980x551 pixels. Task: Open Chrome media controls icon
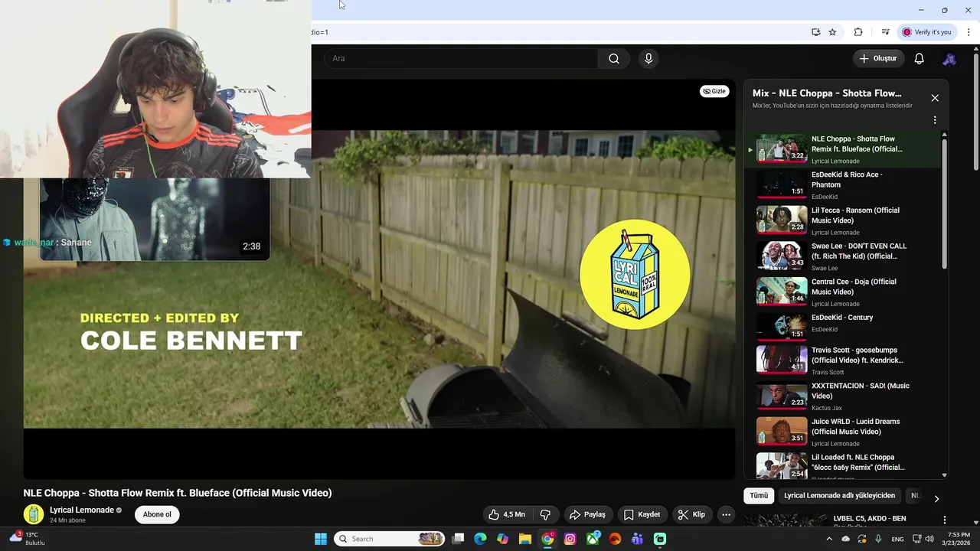click(885, 32)
